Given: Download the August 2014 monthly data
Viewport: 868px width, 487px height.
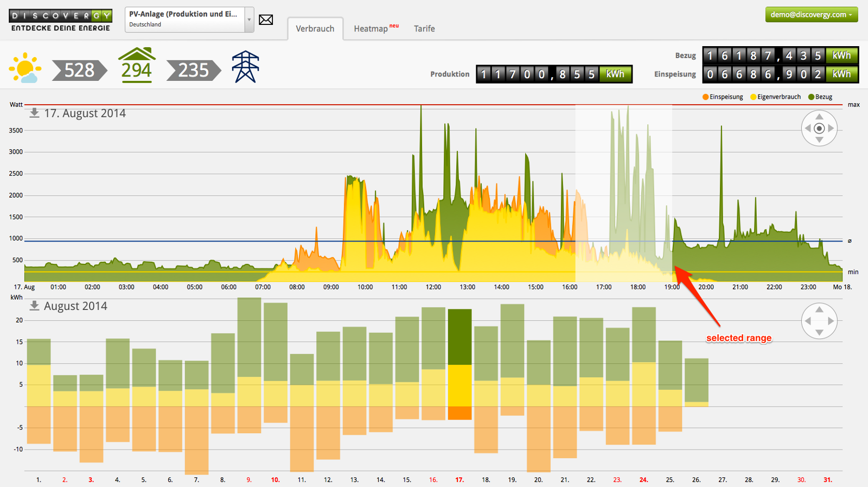Looking at the screenshot, I should pyautogui.click(x=34, y=306).
